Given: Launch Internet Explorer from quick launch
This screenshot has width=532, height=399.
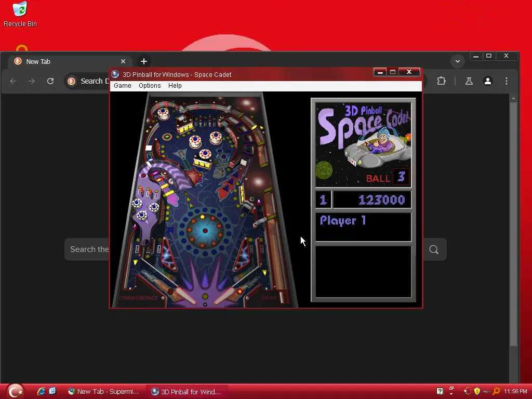Looking at the screenshot, I should point(41,392).
